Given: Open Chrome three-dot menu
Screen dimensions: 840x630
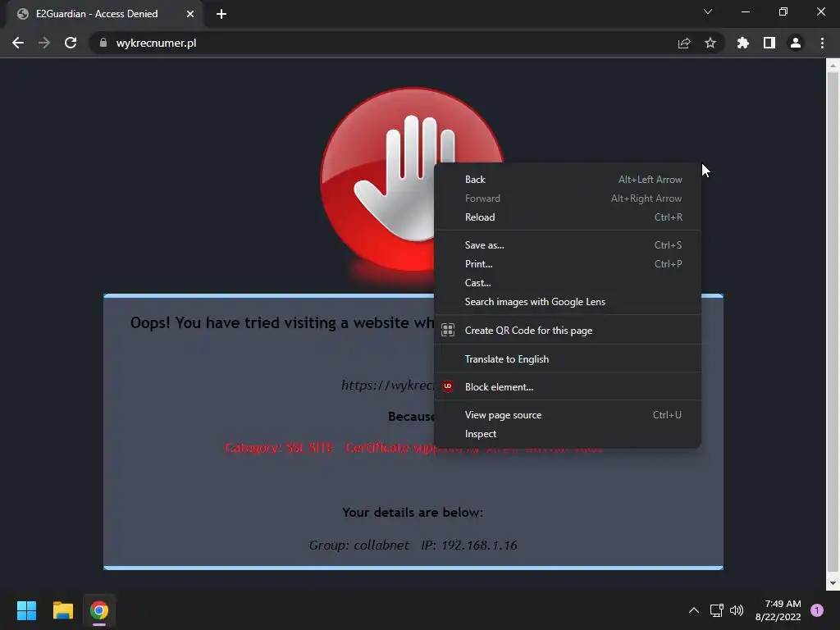Looking at the screenshot, I should click(822, 43).
